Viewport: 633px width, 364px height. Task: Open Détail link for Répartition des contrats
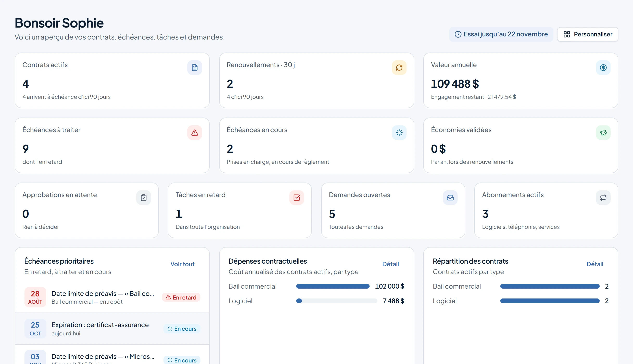(x=595, y=264)
